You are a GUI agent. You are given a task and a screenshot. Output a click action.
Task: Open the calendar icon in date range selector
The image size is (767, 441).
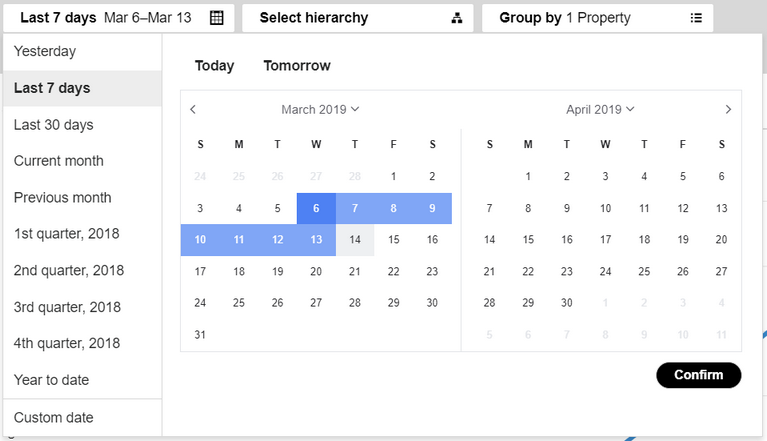217,18
